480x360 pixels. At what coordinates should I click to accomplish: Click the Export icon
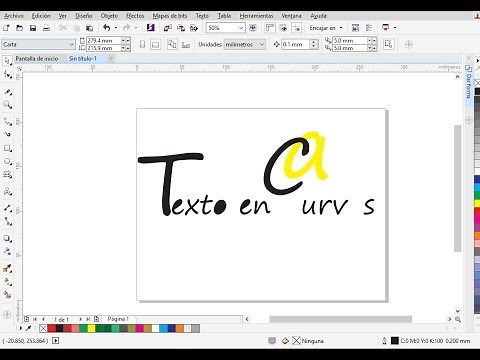pos(181,28)
